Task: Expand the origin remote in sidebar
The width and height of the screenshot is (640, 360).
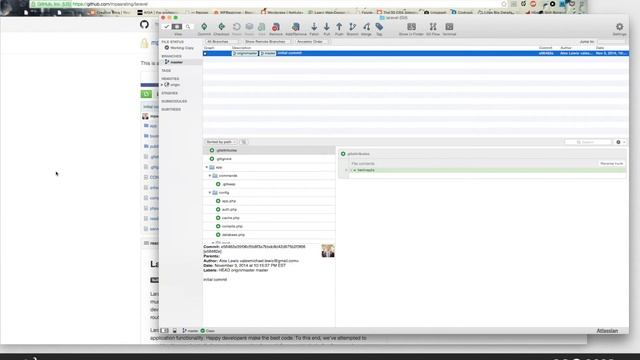Action: [x=162, y=85]
